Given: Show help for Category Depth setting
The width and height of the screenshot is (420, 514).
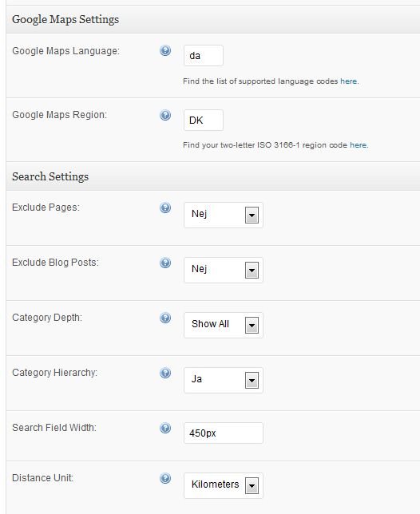Looking at the screenshot, I should click(165, 318).
